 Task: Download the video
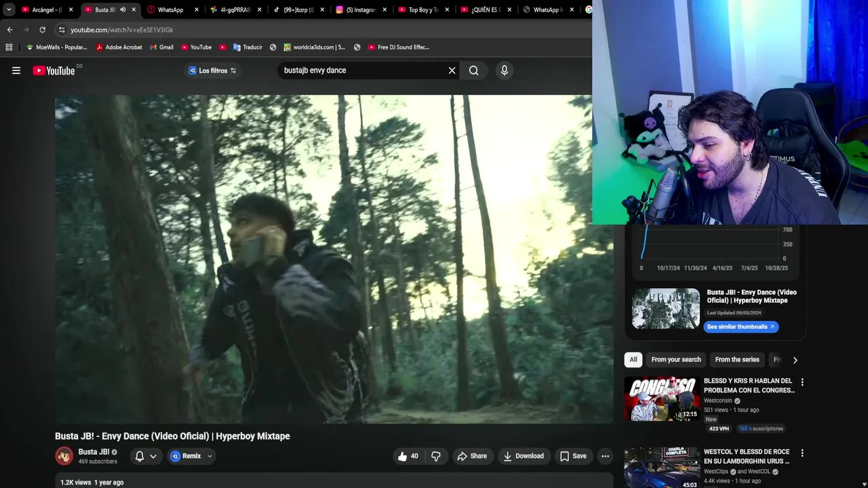point(524,456)
